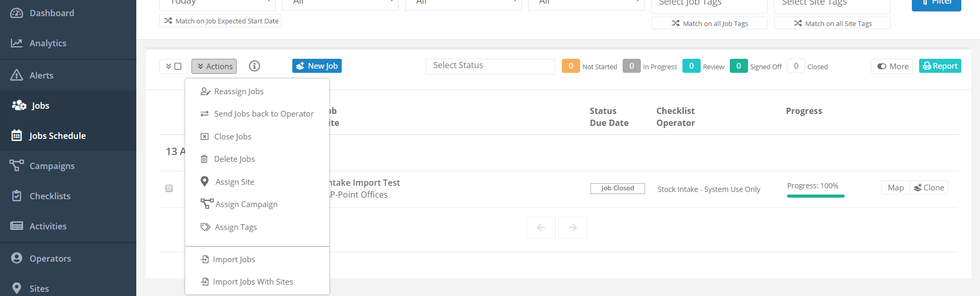
Task: Toggle the More switch button
Action: click(x=892, y=67)
